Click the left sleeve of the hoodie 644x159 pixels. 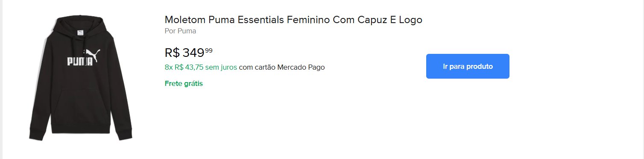click(38, 92)
